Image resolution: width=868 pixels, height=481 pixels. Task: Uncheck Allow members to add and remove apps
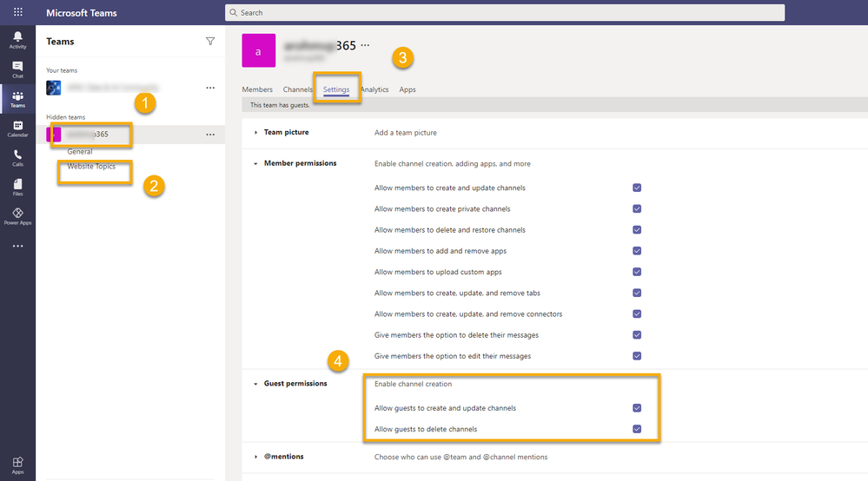click(x=637, y=251)
